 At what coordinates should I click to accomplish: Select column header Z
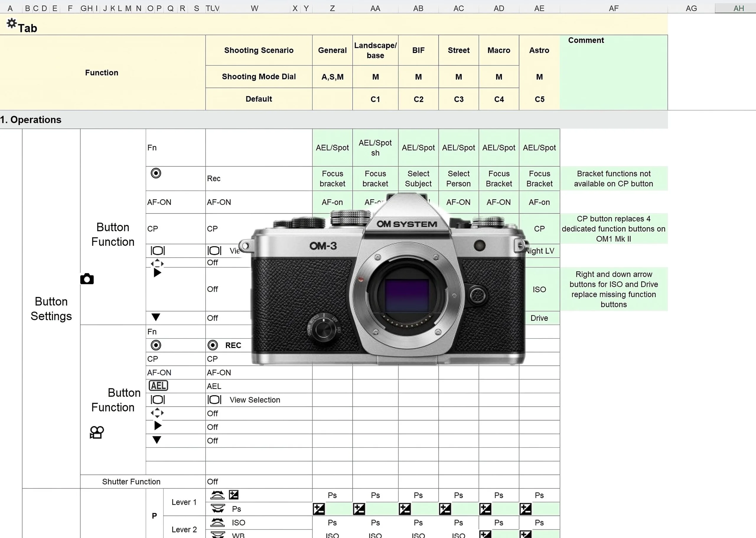[332, 8]
